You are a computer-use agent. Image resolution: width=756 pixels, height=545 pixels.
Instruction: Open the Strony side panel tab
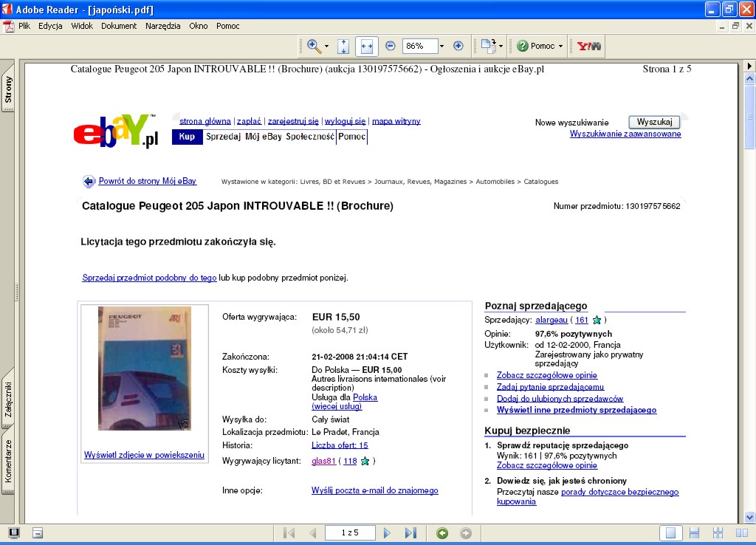click(x=8, y=90)
